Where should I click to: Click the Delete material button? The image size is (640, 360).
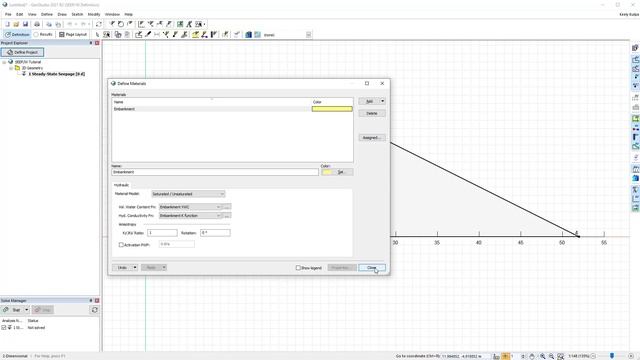click(x=372, y=113)
